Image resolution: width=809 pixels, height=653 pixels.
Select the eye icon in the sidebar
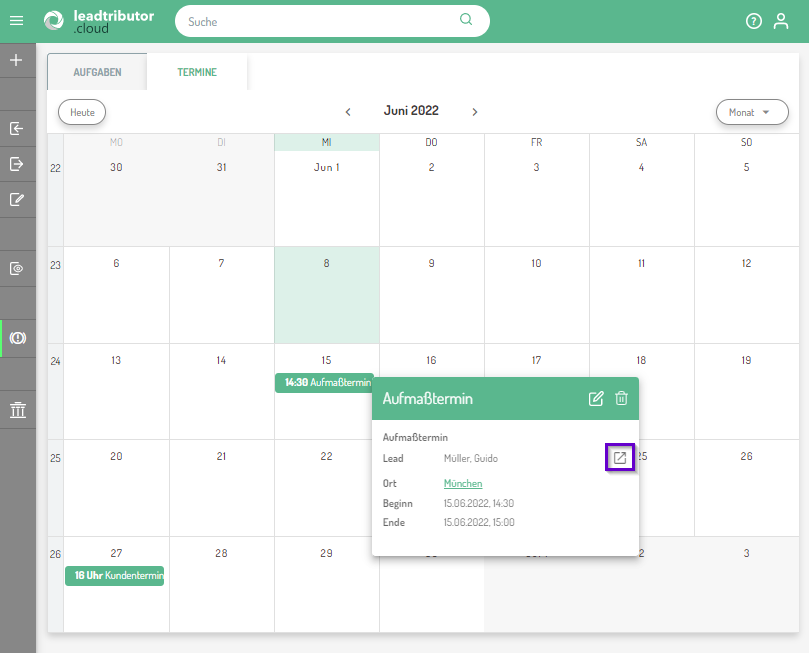point(16,268)
